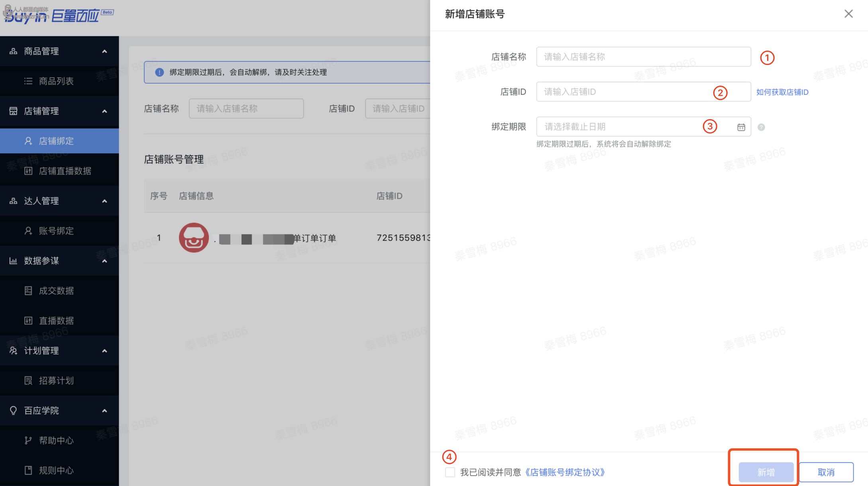868x486 pixels.
Task: Collapse the 商品管理 menu section
Action: [x=104, y=51]
